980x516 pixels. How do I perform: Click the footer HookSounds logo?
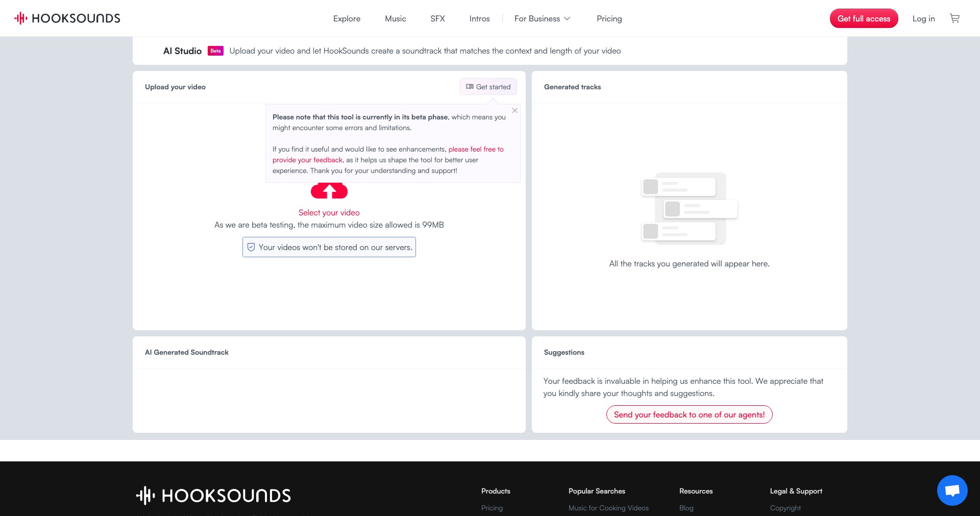coord(213,495)
